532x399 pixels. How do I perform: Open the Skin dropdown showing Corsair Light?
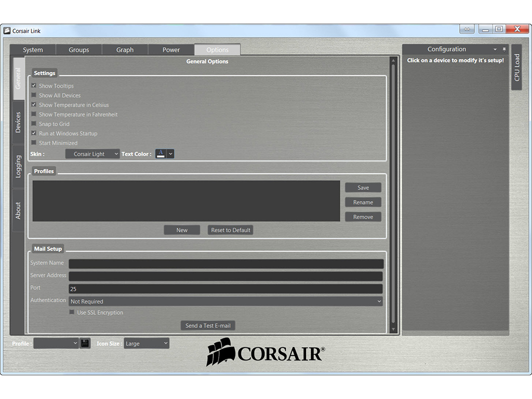(x=92, y=154)
